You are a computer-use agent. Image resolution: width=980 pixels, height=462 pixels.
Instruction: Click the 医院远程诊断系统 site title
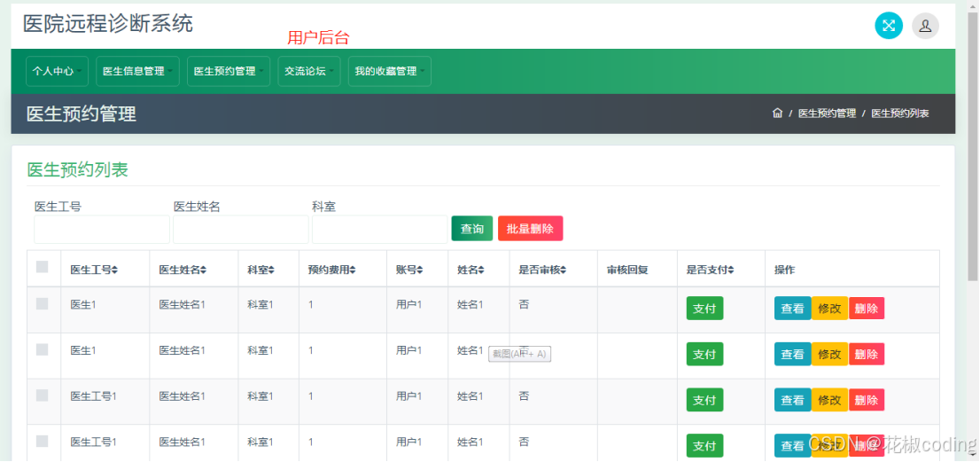point(108,24)
